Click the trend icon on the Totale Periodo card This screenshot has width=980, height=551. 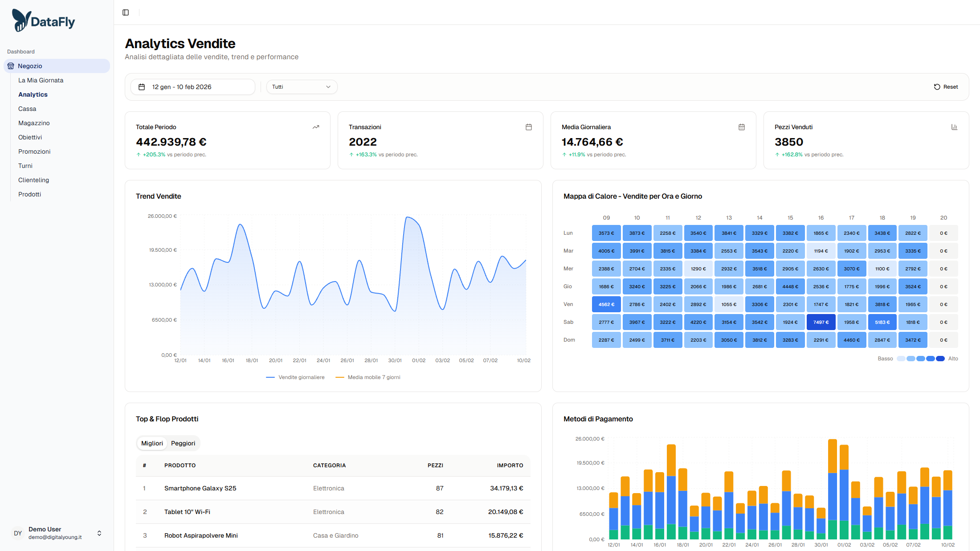pyautogui.click(x=315, y=127)
